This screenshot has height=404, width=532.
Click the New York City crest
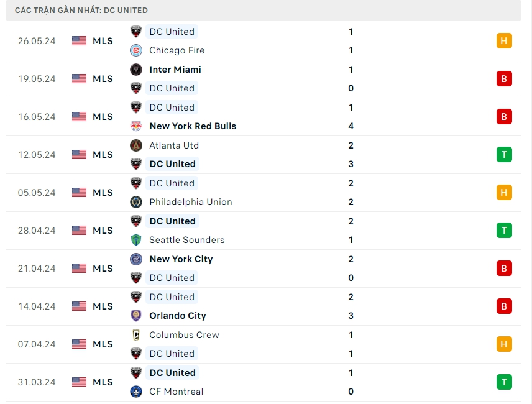(x=136, y=259)
